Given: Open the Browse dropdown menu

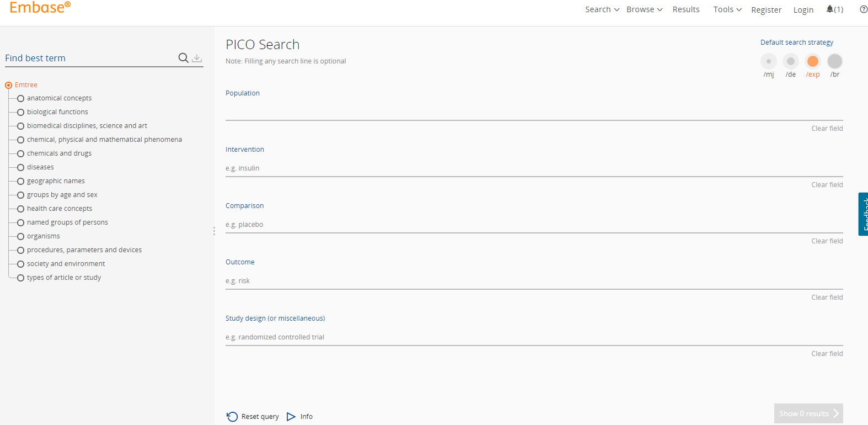Looking at the screenshot, I should tap(644, 9).
